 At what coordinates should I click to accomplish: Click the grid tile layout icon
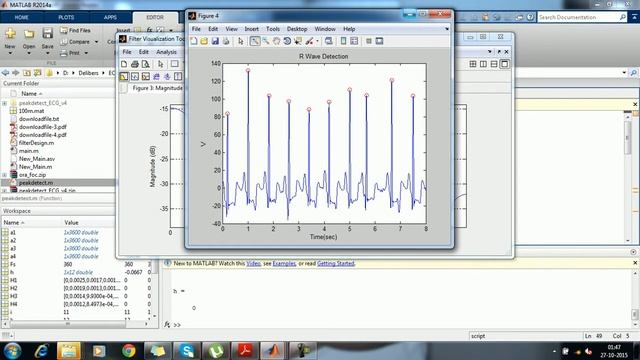pyautogui.click(x=473, y=64)
